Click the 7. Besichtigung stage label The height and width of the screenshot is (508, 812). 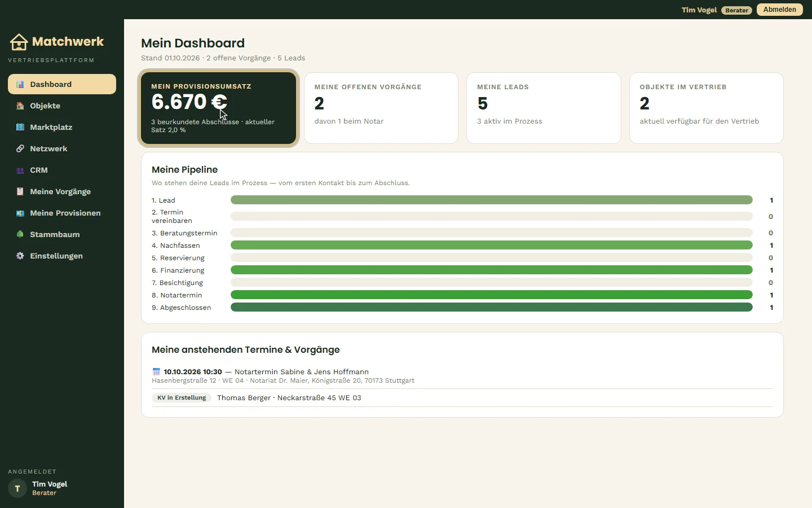coord(177,282)
